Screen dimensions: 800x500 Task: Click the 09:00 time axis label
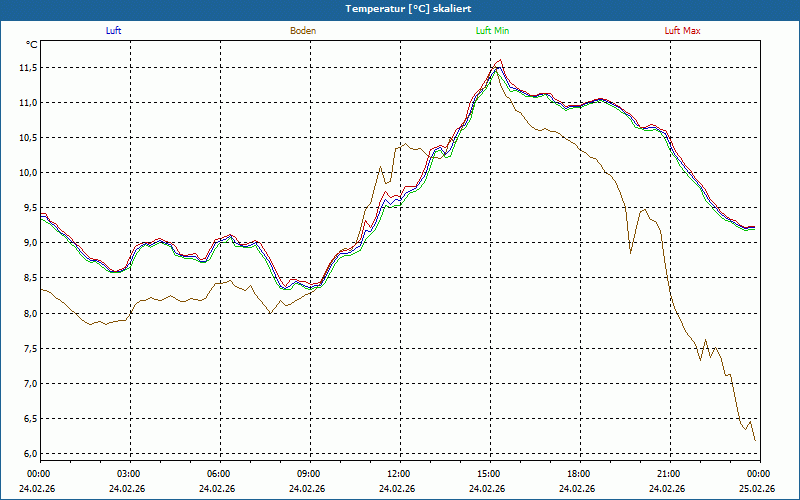point(308,473)
